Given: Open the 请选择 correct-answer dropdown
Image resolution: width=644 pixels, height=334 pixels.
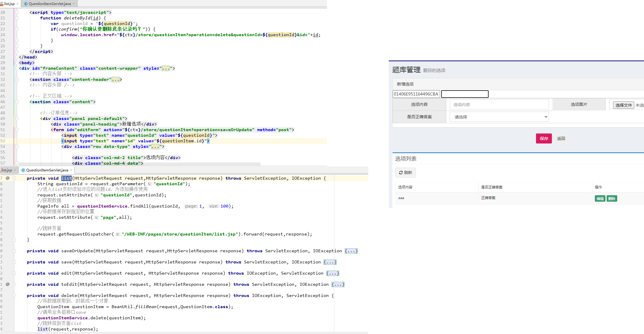Looking at the screenshot, I should [x=499, y=117].
